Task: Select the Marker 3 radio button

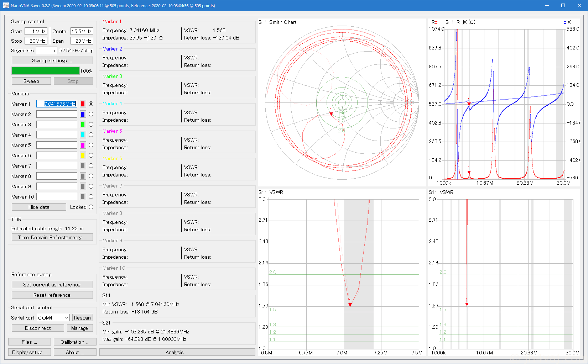Action: (x=91, y=125)
